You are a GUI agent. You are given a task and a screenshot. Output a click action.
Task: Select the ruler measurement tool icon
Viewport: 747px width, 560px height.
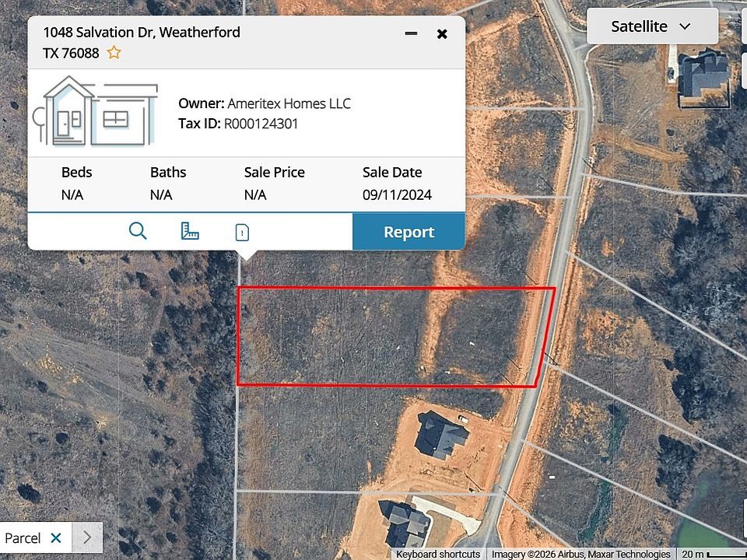(x=190, y=231)
